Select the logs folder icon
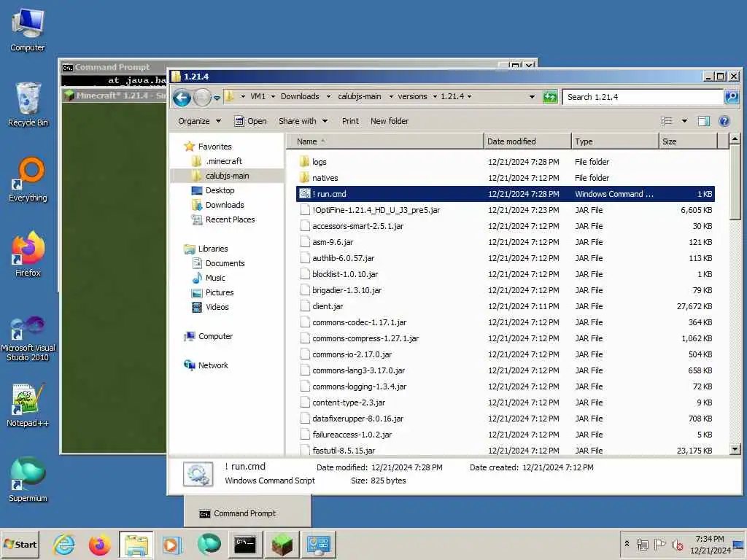 (305, 162)
